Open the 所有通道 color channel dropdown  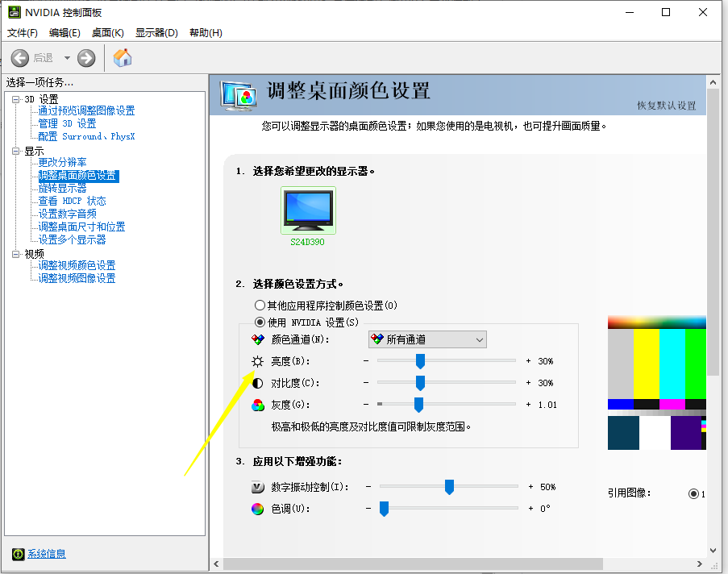[427, 339]
